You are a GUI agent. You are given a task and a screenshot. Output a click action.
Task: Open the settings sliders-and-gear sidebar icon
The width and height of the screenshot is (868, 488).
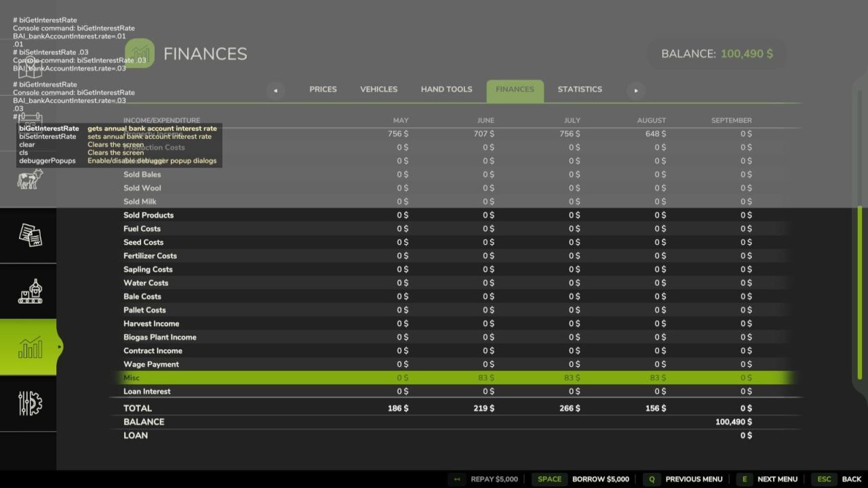click(30, 403)
